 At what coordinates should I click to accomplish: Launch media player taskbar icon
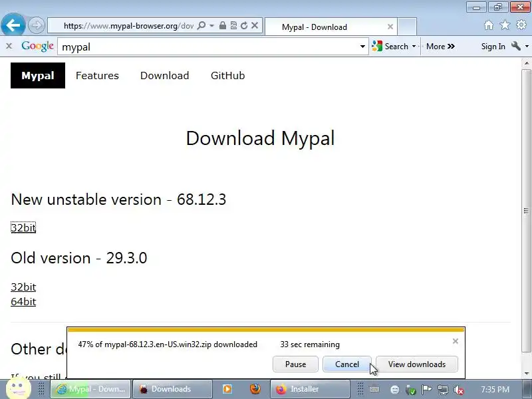click(227, 389)
